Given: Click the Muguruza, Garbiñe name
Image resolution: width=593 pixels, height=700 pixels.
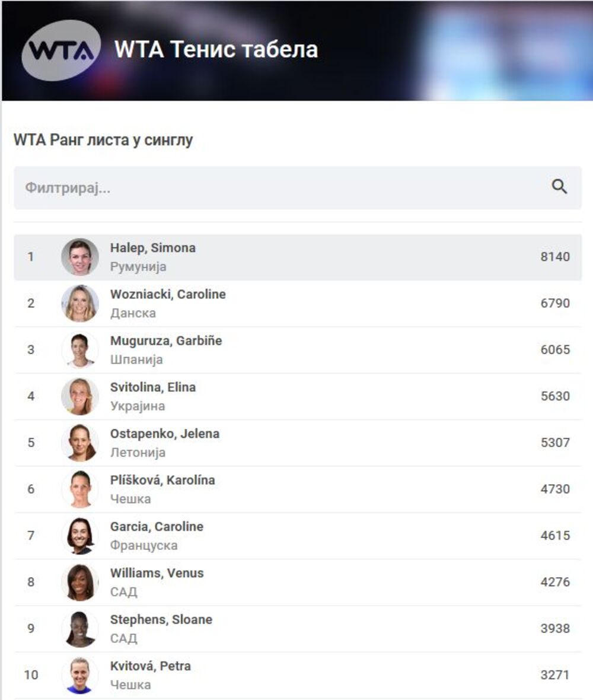Looking at the screenshot, I should (166, 341).
